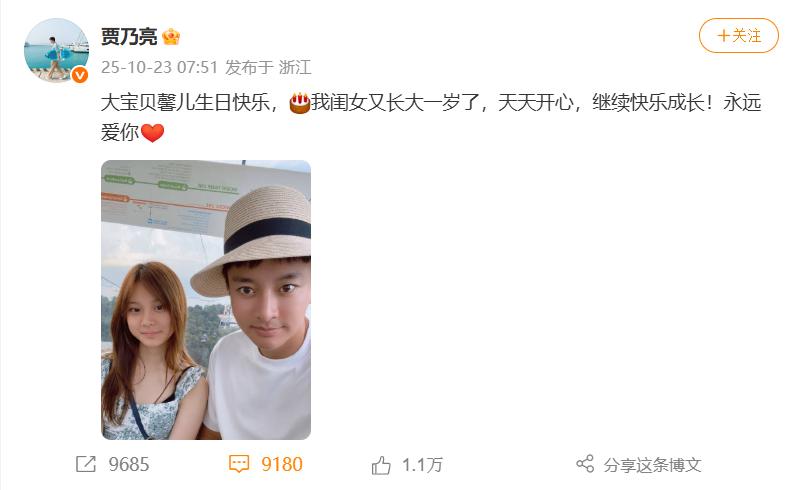Click the red heart emoji

coord(152,133)
